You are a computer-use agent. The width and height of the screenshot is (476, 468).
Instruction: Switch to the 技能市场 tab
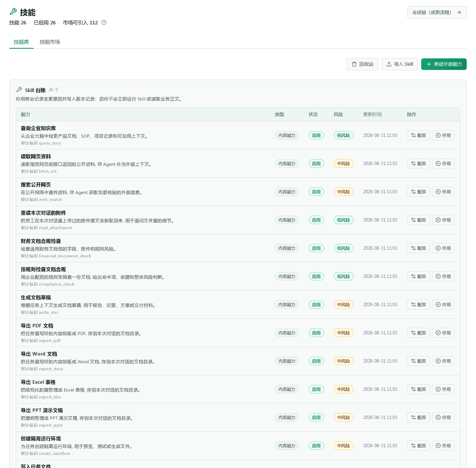pos(50,42)
